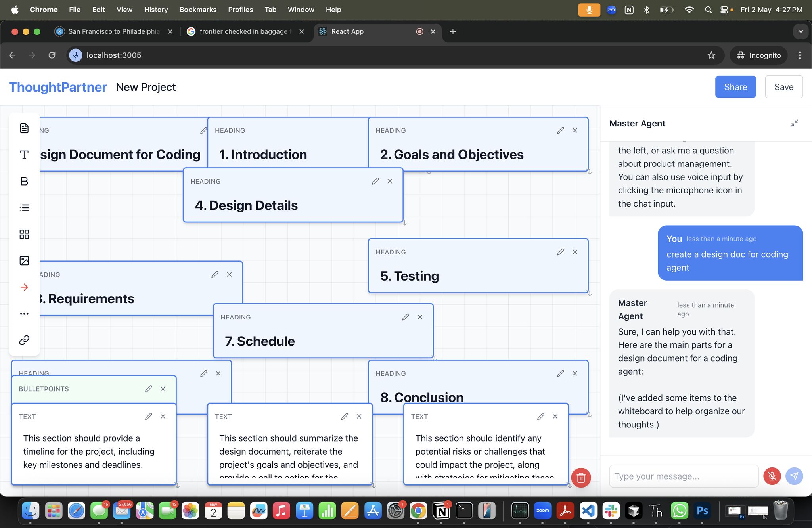Screen dimensions: 812x528
Task: Remove the 7. Schedule heading card
Action: point(420,317)
